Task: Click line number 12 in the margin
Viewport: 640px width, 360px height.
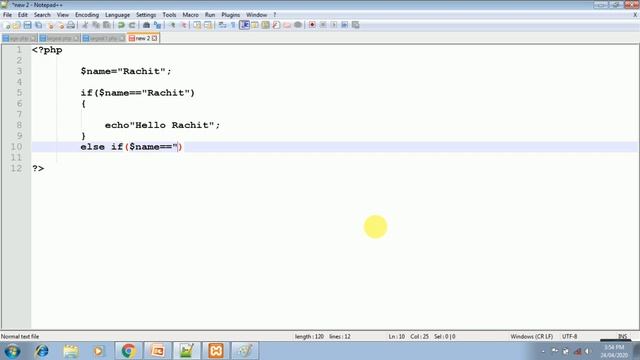Action: [16, 168]
